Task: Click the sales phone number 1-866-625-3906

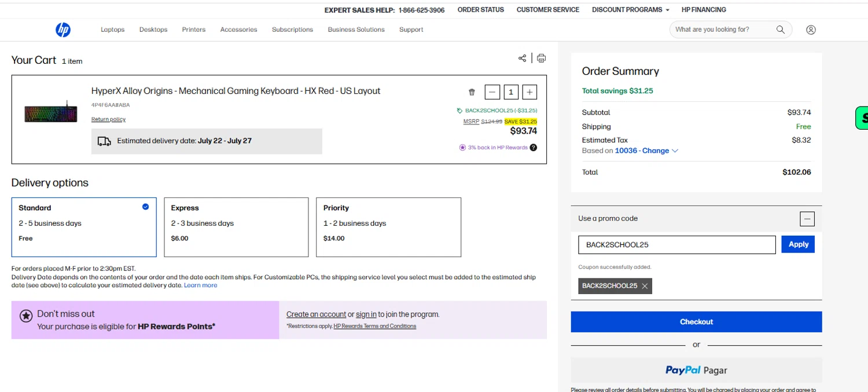Action: 421,10
